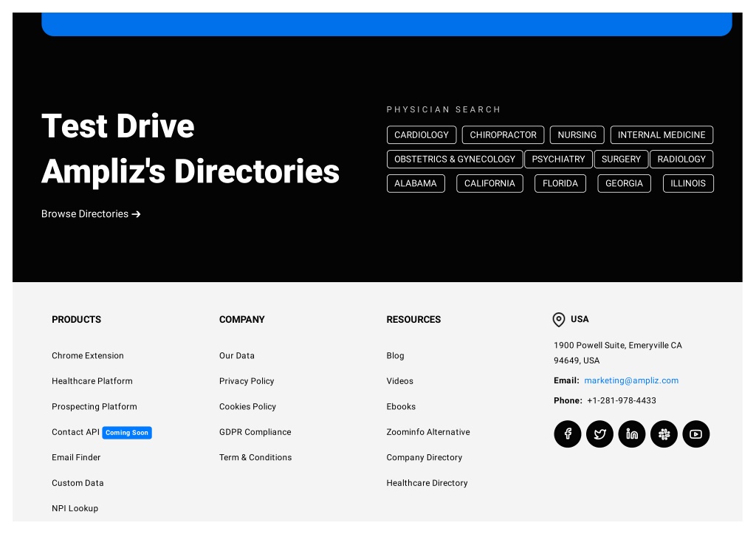The width and height of the screenshot is (756, 534).
Task: Click the Coming Soon badge
Action: click(x=127, y=433)
